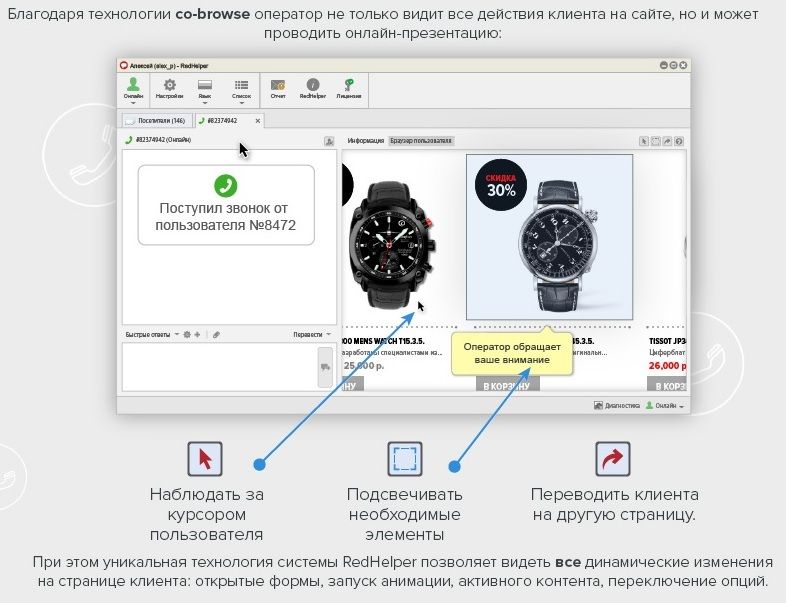786x603 pixels.
Task: Click the highlighted 30% discount watch image
Action: coord(549,237)
